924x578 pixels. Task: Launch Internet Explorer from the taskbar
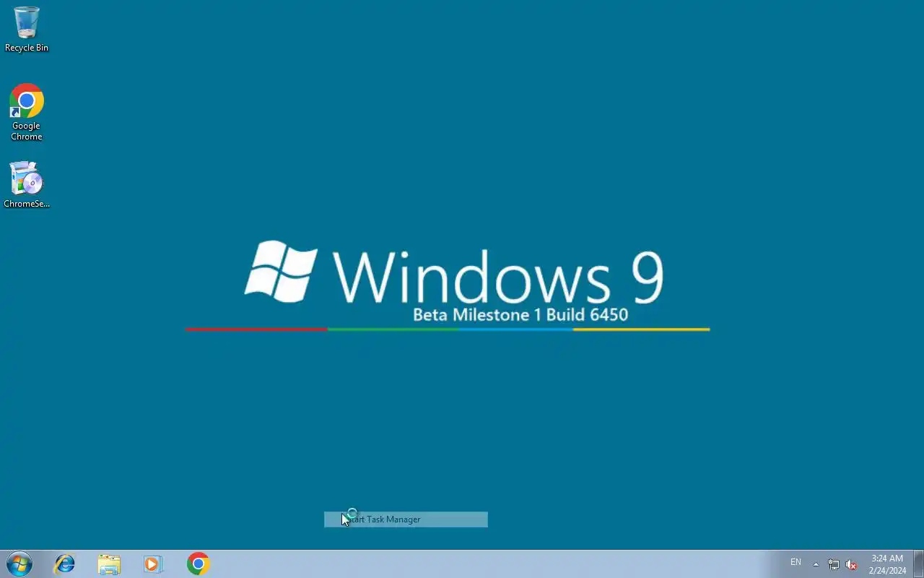point(65,564)
